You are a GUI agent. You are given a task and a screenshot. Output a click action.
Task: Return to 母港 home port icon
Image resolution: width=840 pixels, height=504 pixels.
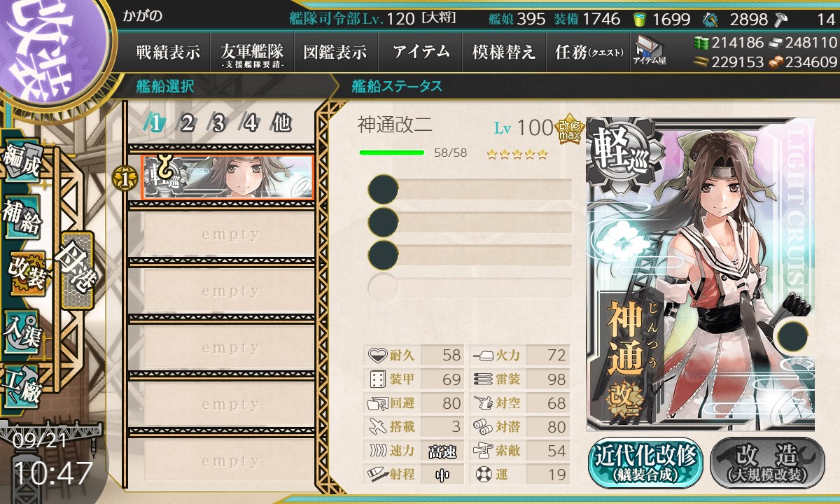(76, 270)
